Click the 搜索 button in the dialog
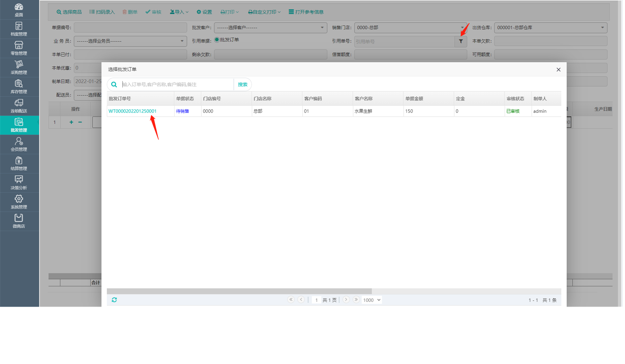Image resolution: width=625 pixels, height=364 pixels. pos(242,85)
